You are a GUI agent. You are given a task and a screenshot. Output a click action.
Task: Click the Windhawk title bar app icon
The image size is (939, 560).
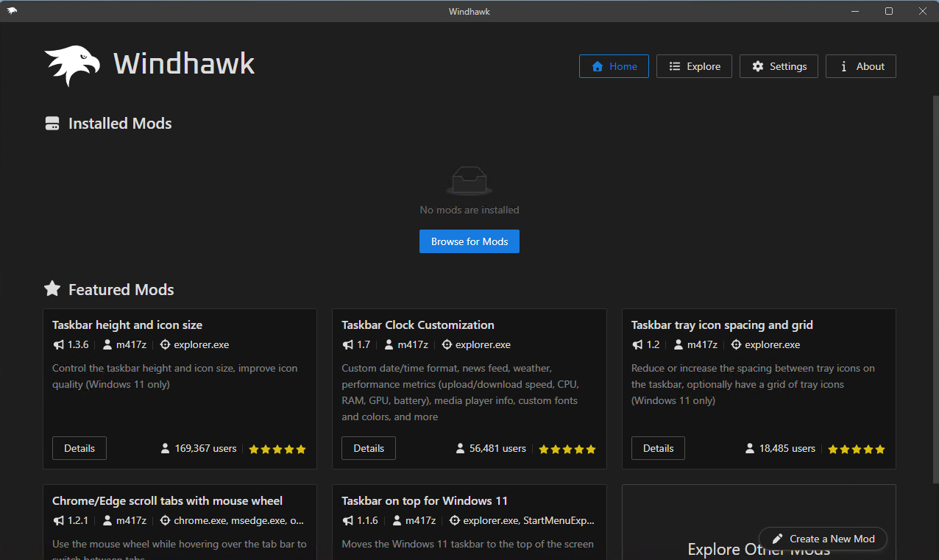pyautogui.click(x=13, y=11)
